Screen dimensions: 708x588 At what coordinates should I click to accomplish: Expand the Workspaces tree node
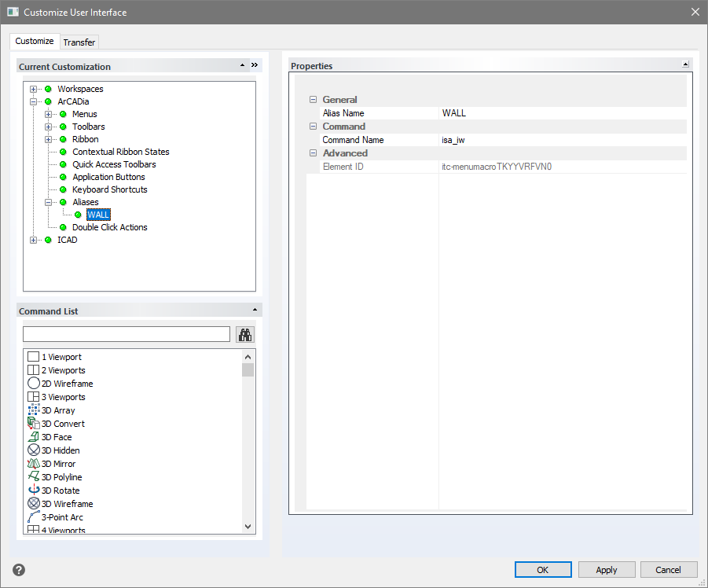point(33,89)
